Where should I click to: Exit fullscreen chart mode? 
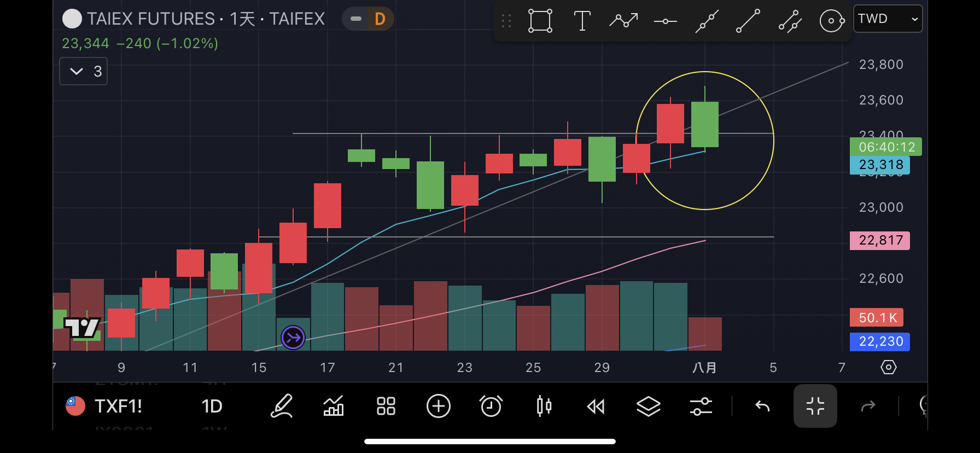(815, 406)
